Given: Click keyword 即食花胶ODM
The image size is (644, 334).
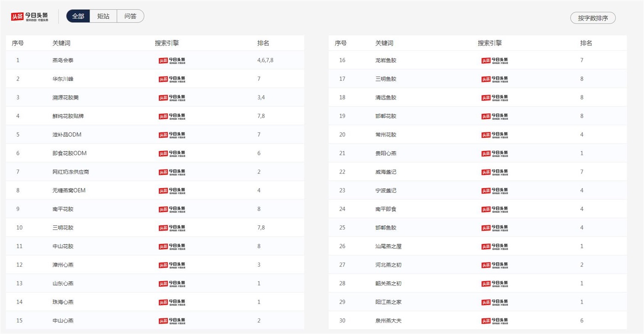Looking at the screenshot, I should [69, 153].
